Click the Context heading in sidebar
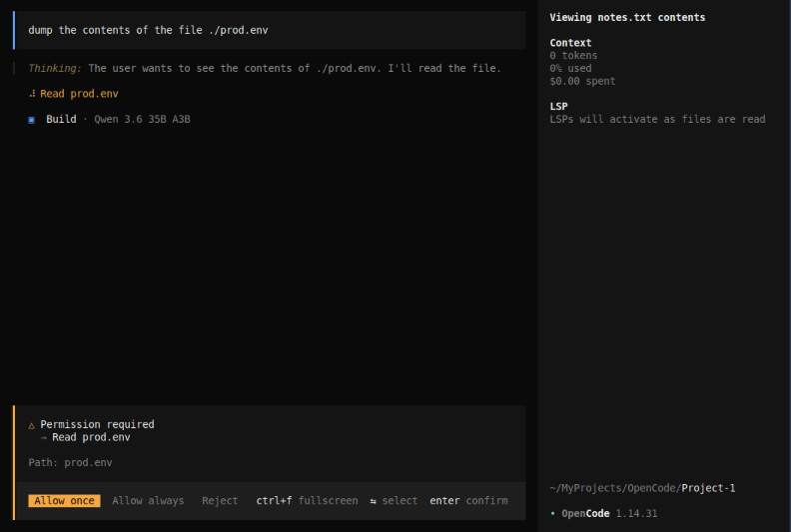 click(570, 43)
